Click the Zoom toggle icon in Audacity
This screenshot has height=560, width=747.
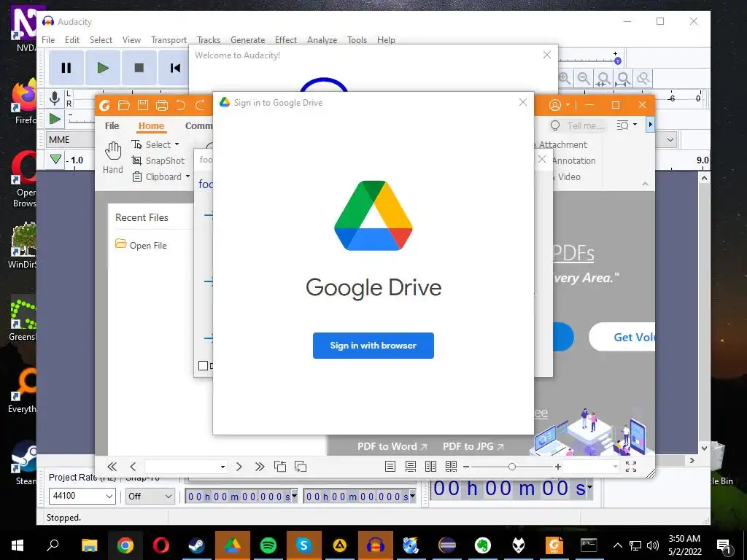tap(643, 78)
